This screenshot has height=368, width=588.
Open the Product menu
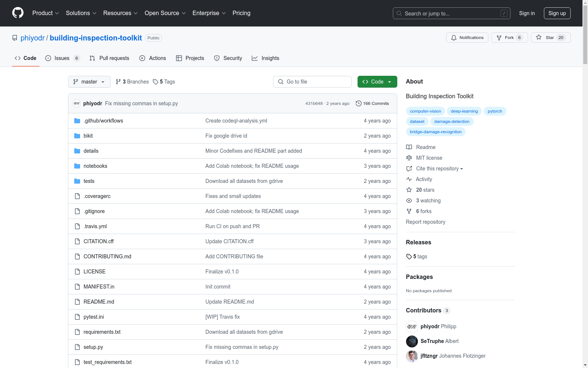(46, 13)
